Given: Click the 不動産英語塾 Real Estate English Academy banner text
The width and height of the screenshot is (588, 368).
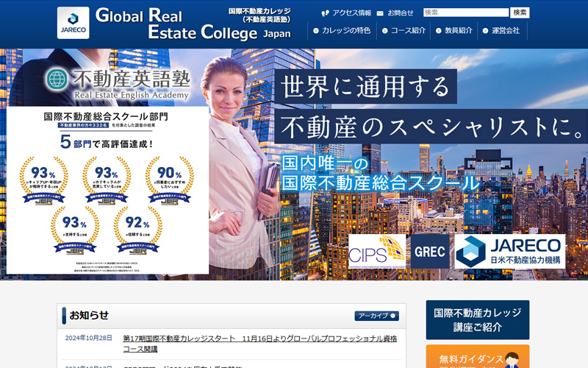Looking at the screenshot, I should 132,84.
